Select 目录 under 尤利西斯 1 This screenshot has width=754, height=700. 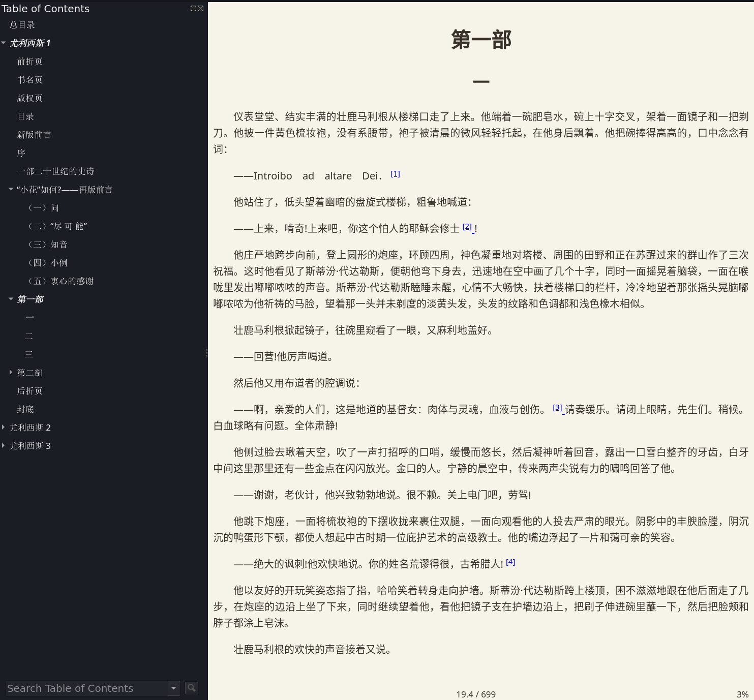(25, 116)
